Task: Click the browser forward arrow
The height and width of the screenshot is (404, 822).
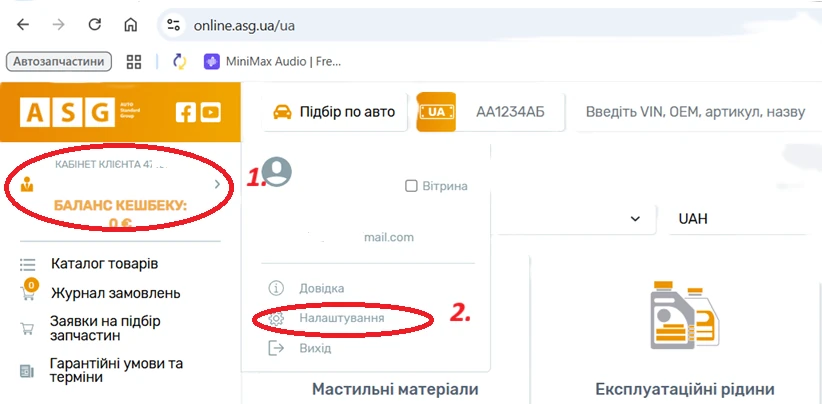Action: (58, 25)
